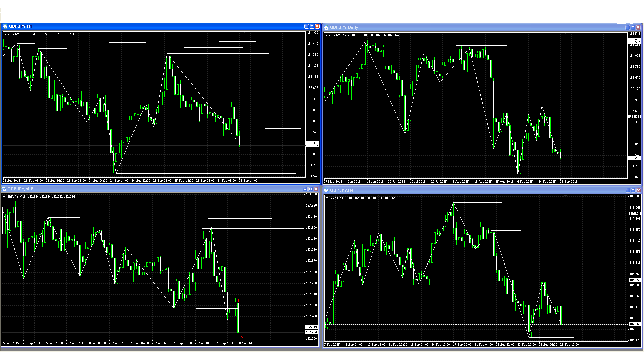Open the triangle dropdown in the Daily chart

tap(326, 35)
